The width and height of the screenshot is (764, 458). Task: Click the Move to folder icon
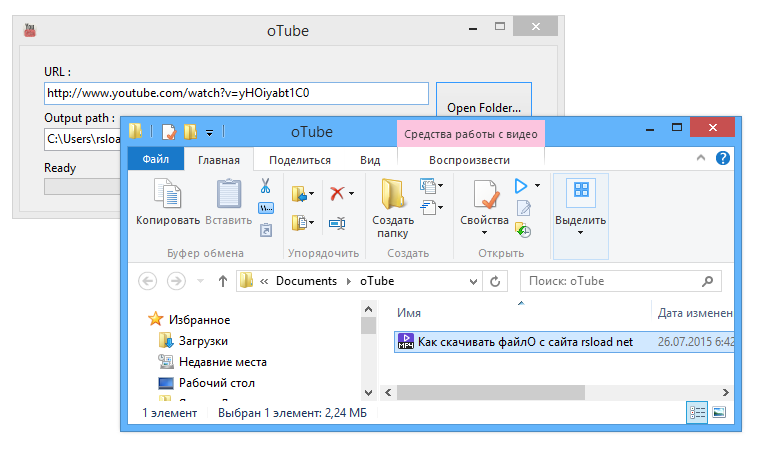(x=299, y=194)
